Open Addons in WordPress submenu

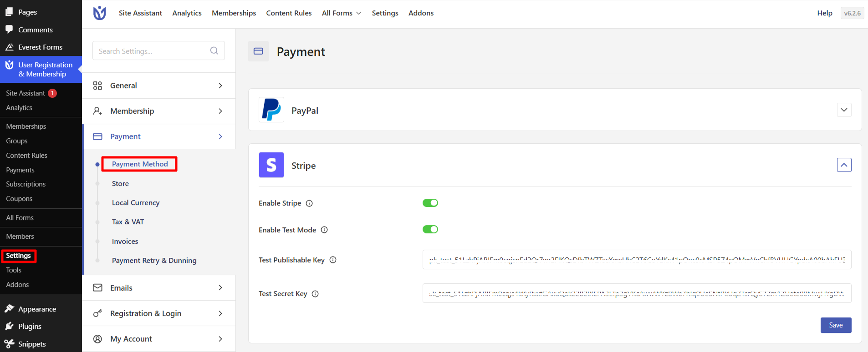coord(17,285)
